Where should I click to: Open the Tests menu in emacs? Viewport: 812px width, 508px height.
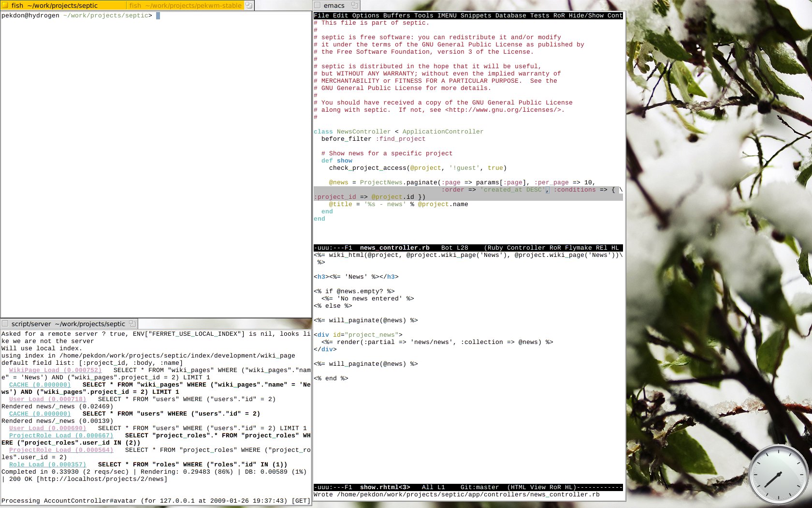click(540, 15)
